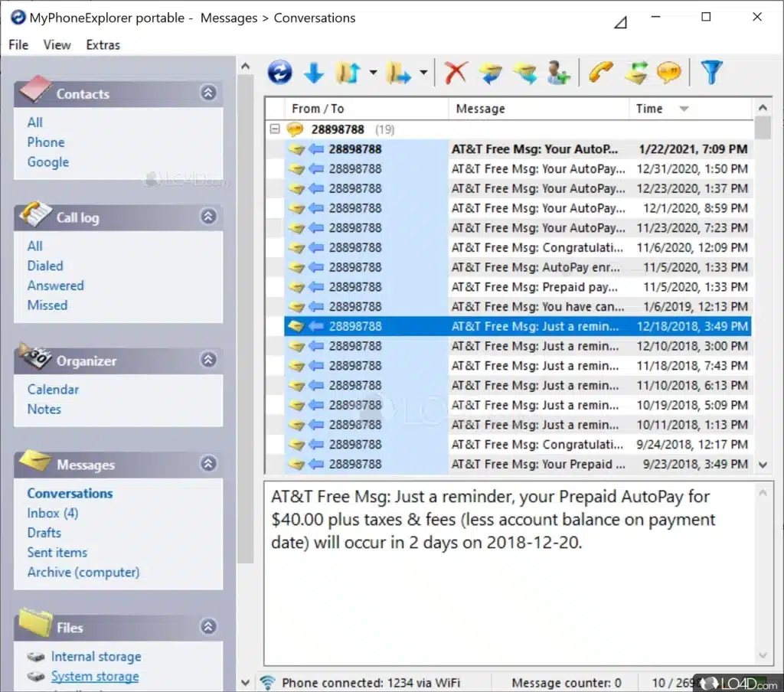Click the red X delete icon

pos(456,73)
